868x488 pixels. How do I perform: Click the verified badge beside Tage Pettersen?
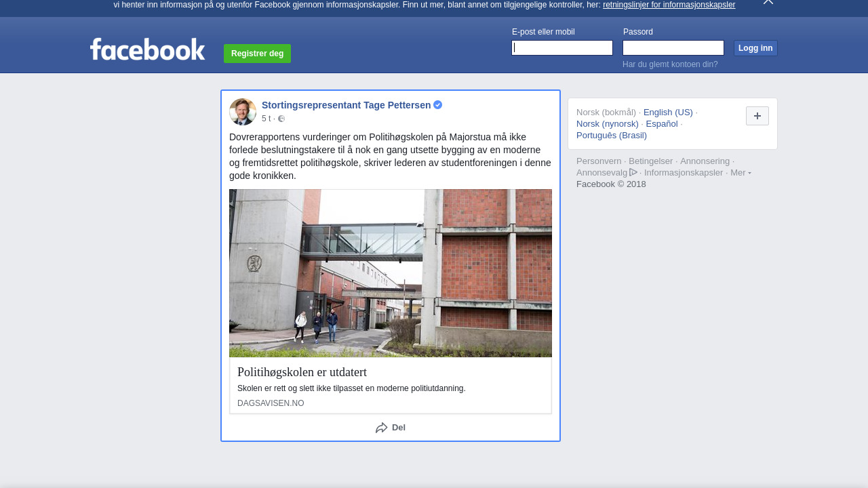coord(438,104)
